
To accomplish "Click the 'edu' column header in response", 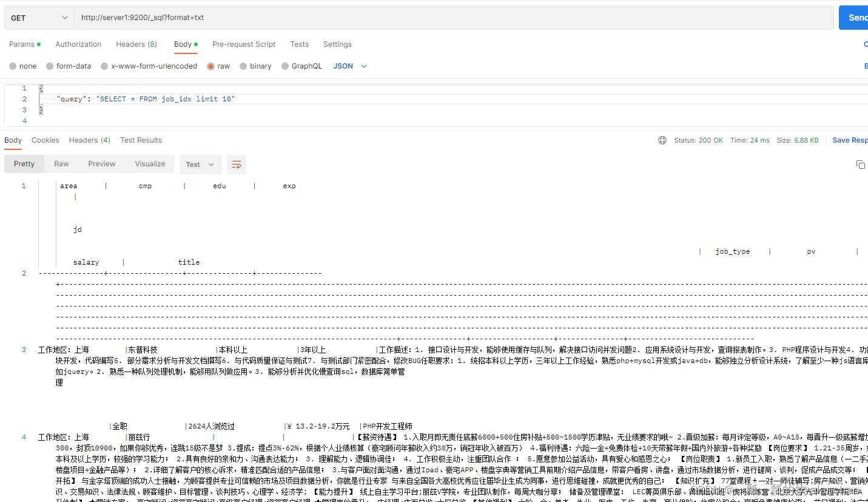I will 219,186.
